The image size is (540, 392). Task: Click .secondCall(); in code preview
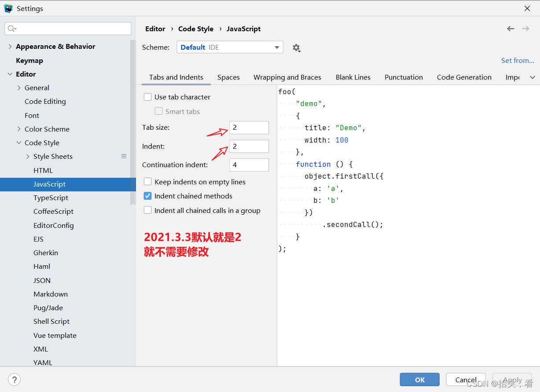tap(353, 224)
